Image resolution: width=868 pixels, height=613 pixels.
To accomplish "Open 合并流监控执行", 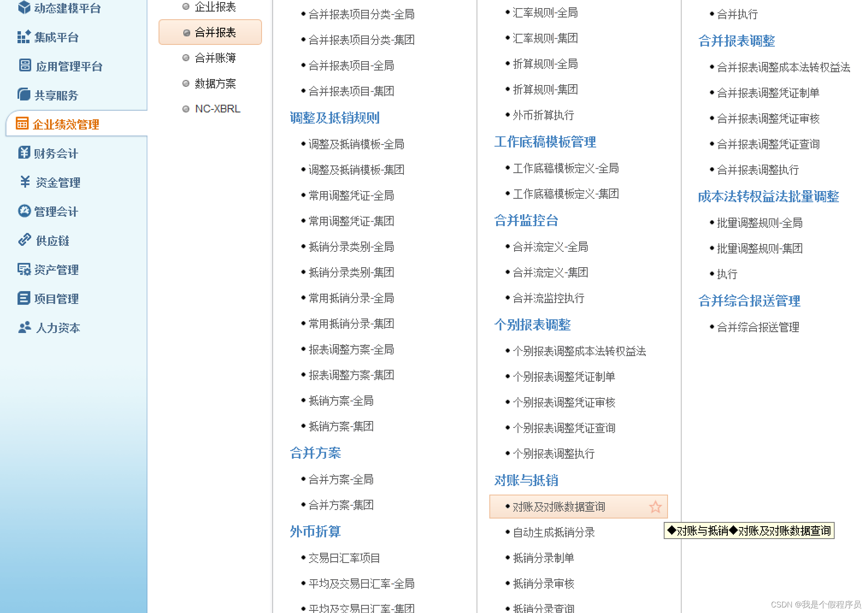I will click(x=549, y=298).
